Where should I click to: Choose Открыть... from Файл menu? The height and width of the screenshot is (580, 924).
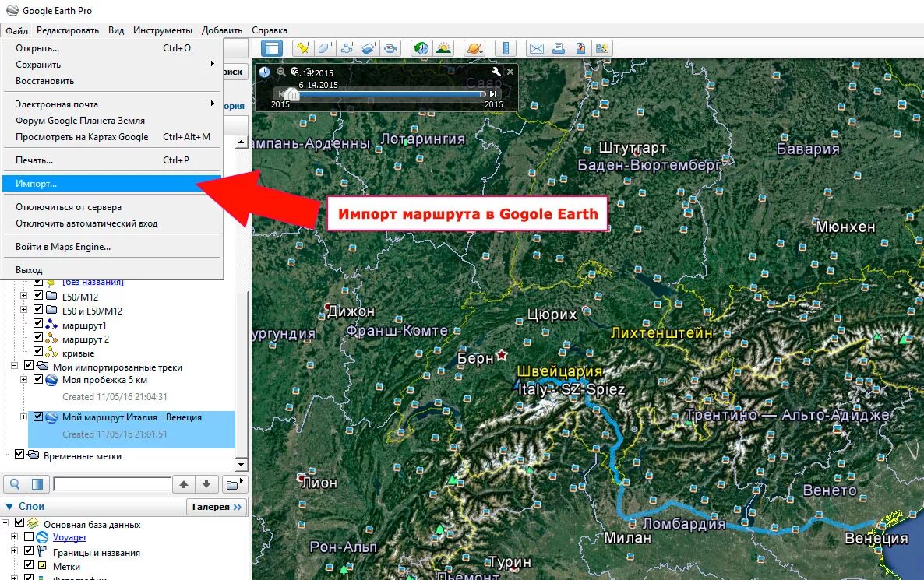tap(111, 48)
